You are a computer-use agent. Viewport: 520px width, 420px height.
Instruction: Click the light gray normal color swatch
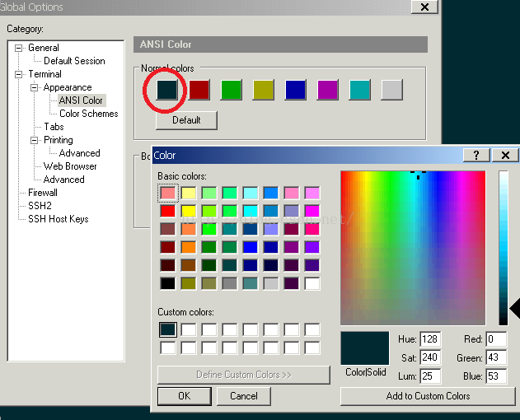392,90
